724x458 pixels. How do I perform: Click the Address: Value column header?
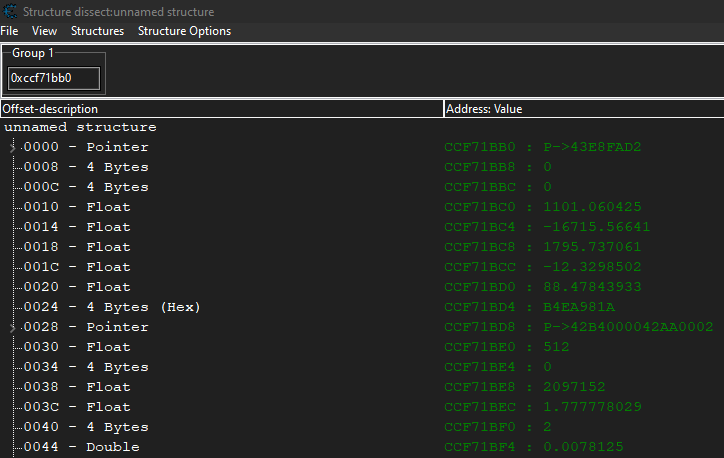point(580,109)
